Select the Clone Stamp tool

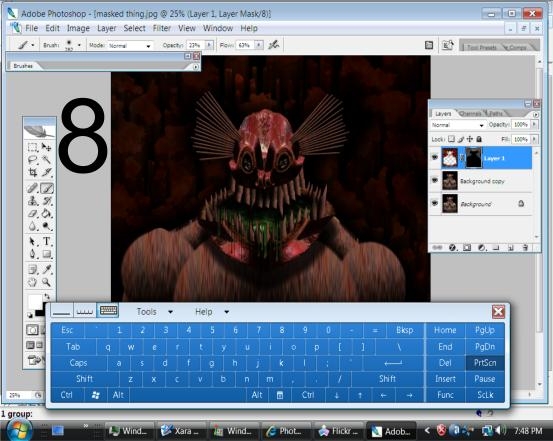tap(32, 201)
